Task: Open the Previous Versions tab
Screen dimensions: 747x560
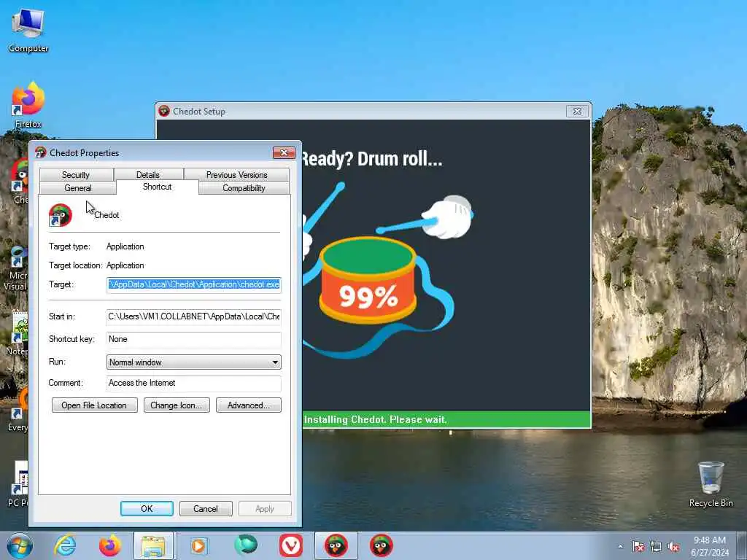Action: click(x=237, y=175)
